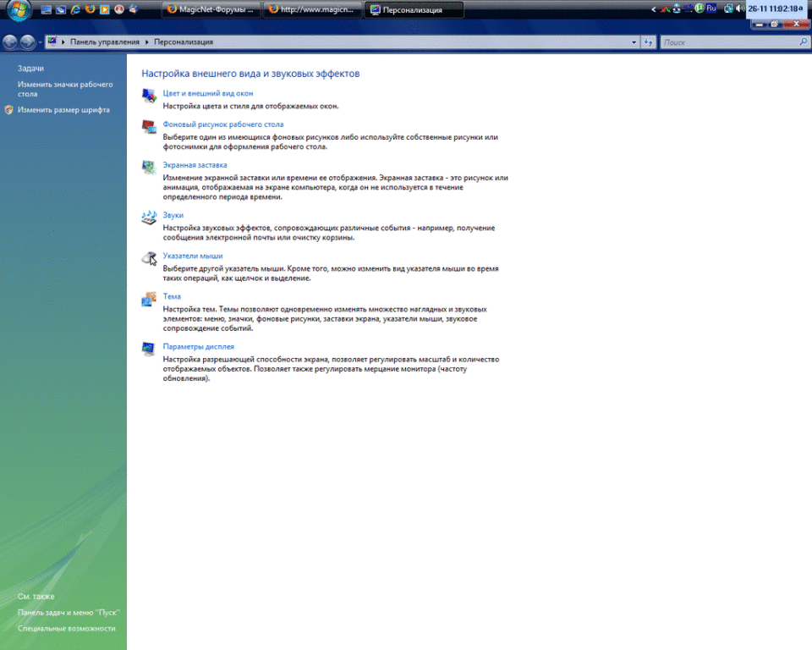The height and width of the screenshot is (650, 812).
Task: Open the address bar dropdown arrow
Action: [x=634, y=42]
